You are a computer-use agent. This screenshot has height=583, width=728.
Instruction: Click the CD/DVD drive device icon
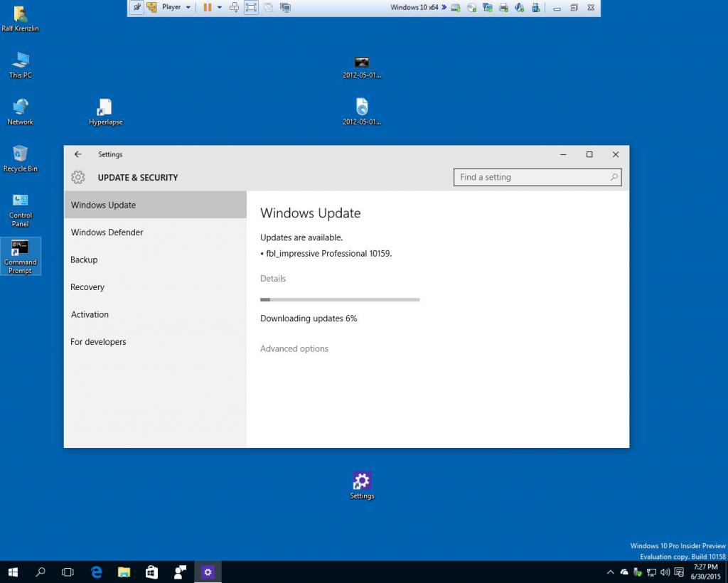(472, 8)
